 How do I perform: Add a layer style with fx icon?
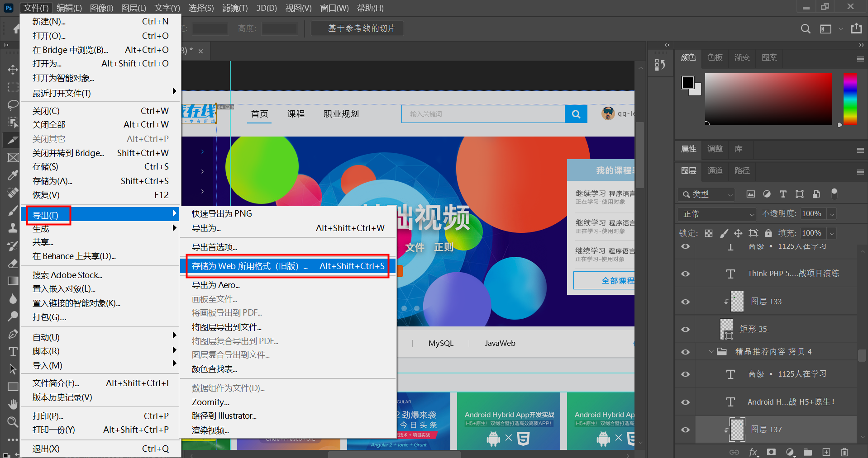click(753, 452)
